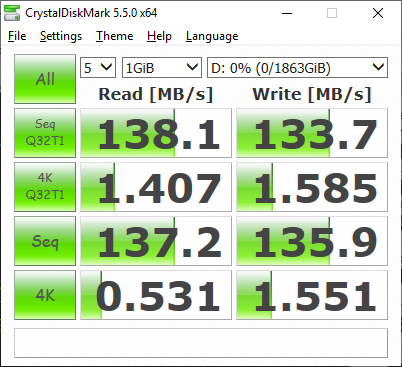Click the CrystalDiskMark title bar icon

tap(12, 13)
